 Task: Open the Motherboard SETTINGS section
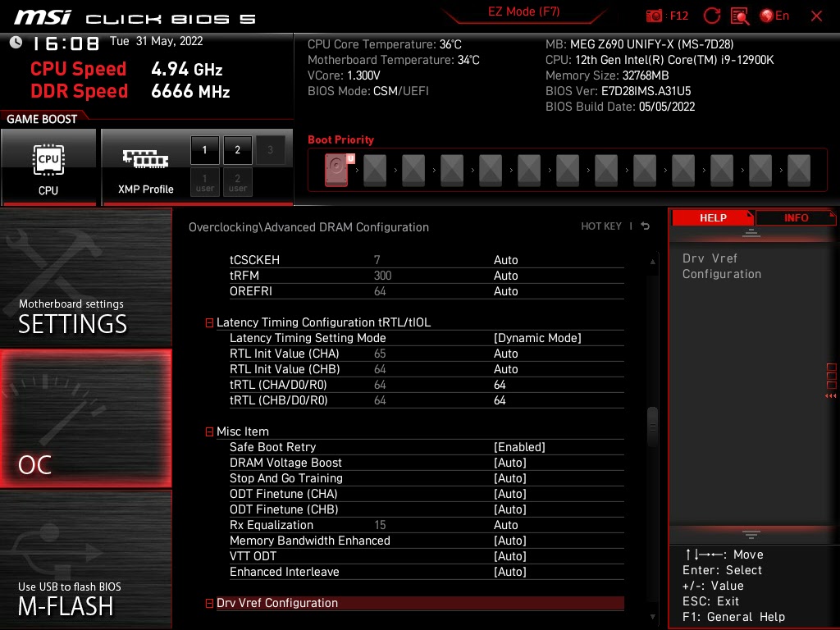click(x=86, y=277)
